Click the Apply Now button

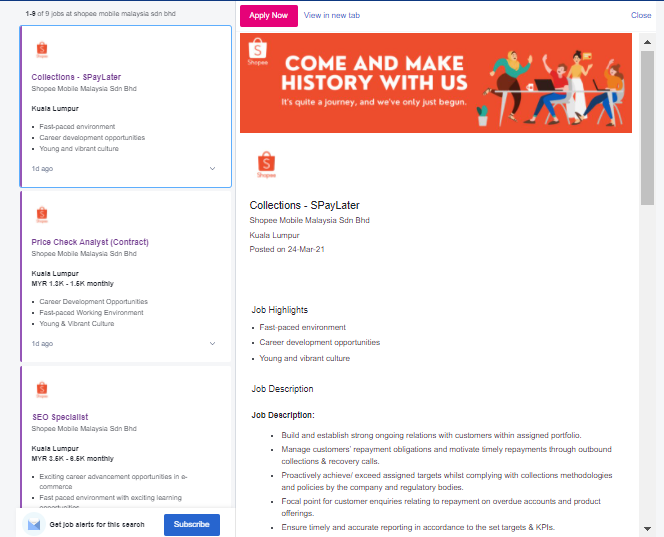pyautogui.click(x=268, y=16)
